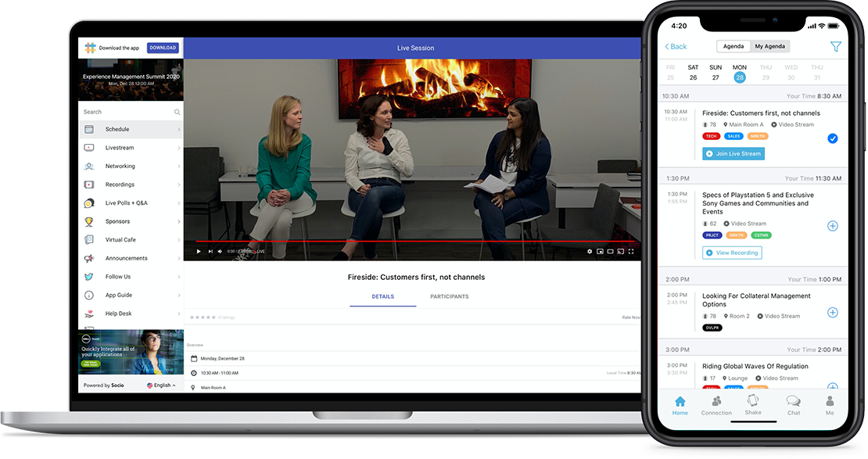
Task: Open the Networking people icon
Action: point(89,166)
